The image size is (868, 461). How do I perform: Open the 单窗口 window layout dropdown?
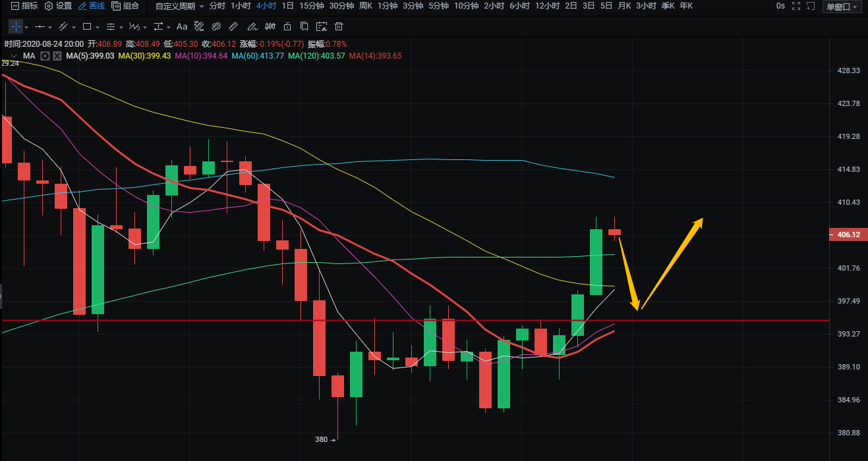(x=842, y=7)
